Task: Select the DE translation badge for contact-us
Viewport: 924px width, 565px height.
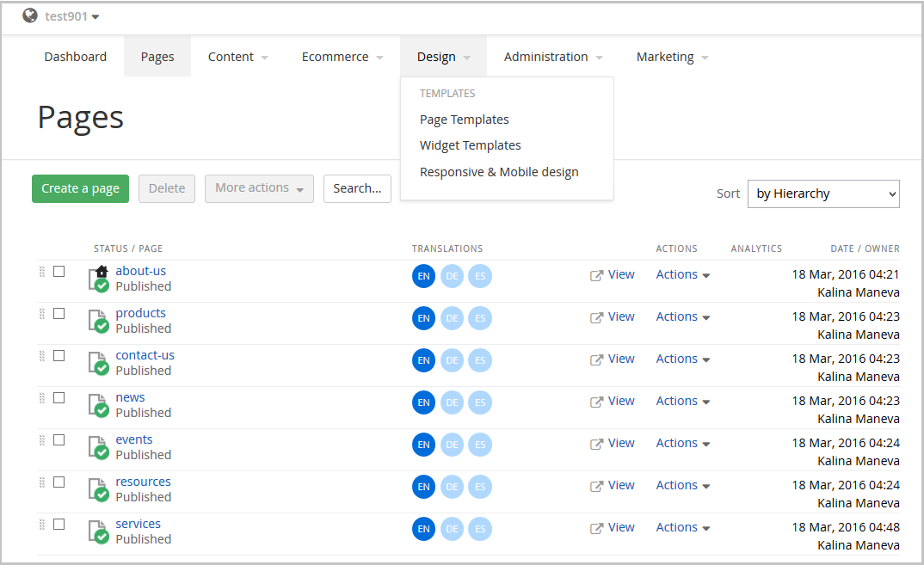Action: coord(452,360)
